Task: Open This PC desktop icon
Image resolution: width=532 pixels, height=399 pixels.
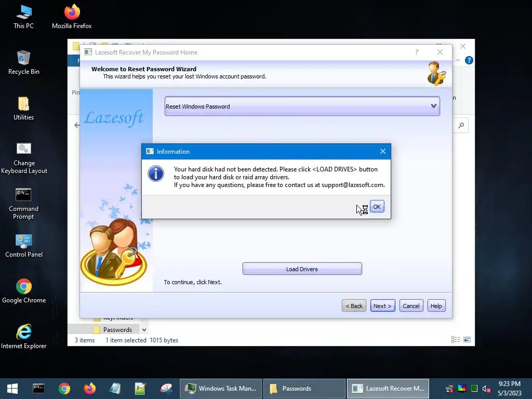Action: (x=24, y=17)
